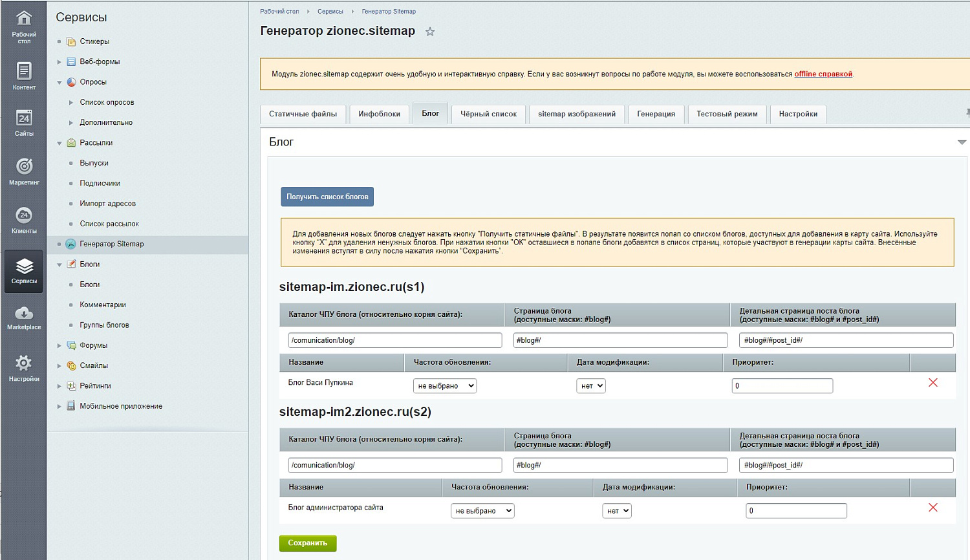Screen dimensions: 970x560
Task: Click the Получить список блогов button
Action: (327, 197)
